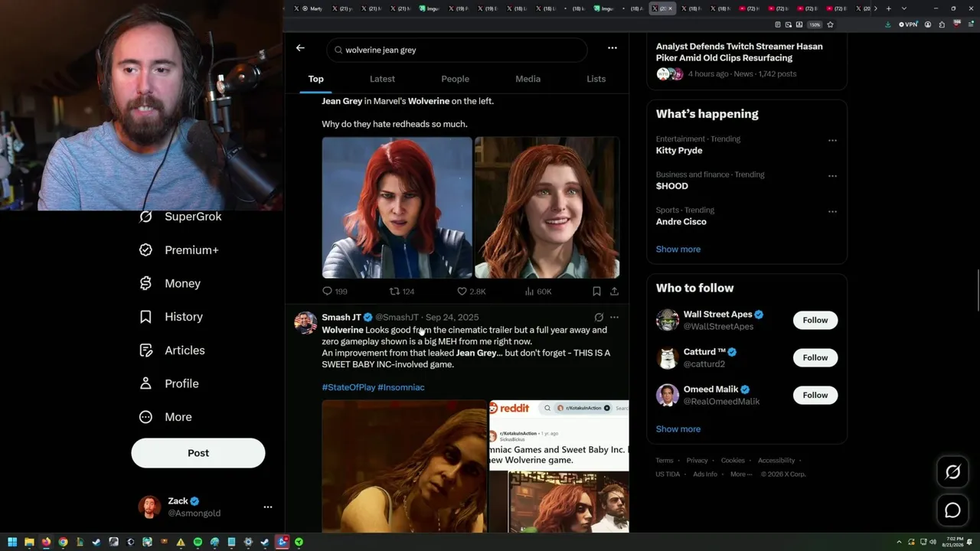Open the Privacy footer link
This screenshot has width=980, height=551.
point(697,461)
